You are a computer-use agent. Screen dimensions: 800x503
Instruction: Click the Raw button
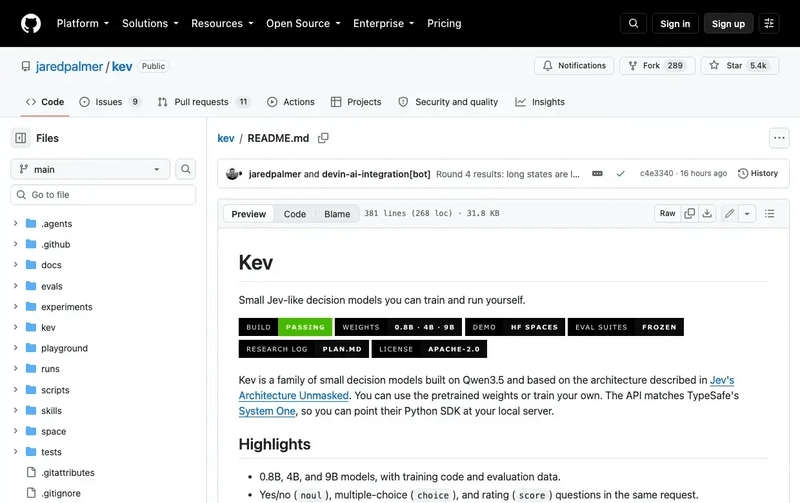pyautogui.click(x=667, y=213)
